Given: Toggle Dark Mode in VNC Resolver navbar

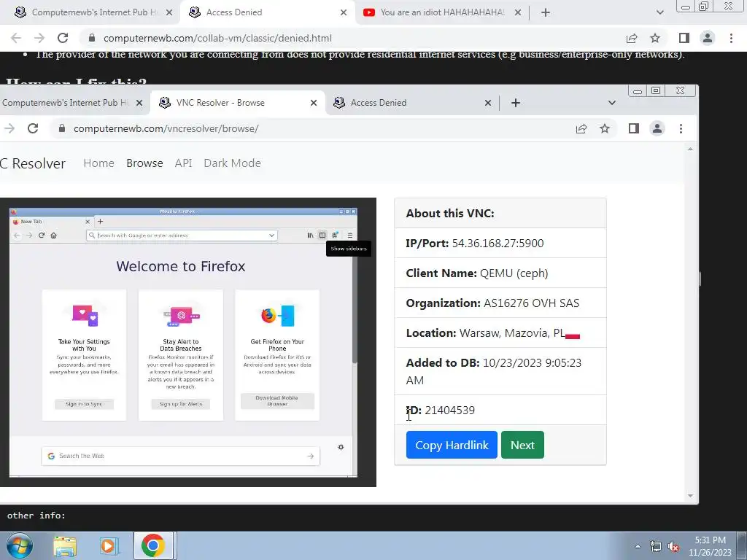Looking at the screenshot, I should 232,163.
